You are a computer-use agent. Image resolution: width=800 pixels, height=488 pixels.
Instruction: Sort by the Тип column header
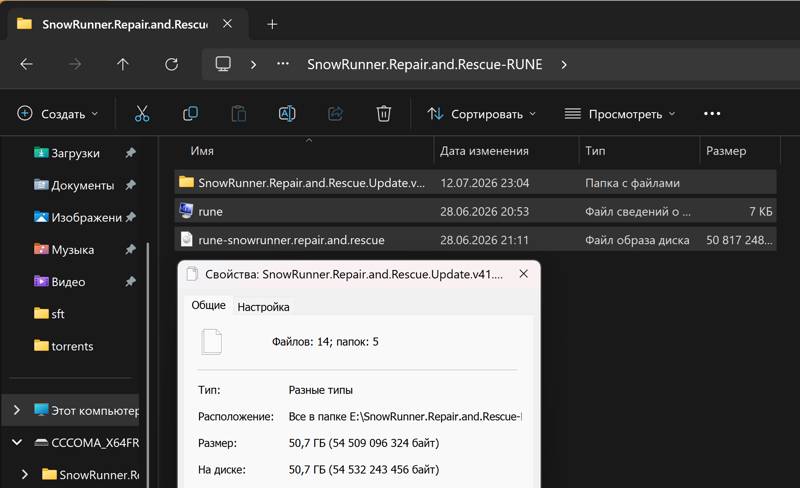[x=595, y=151]
